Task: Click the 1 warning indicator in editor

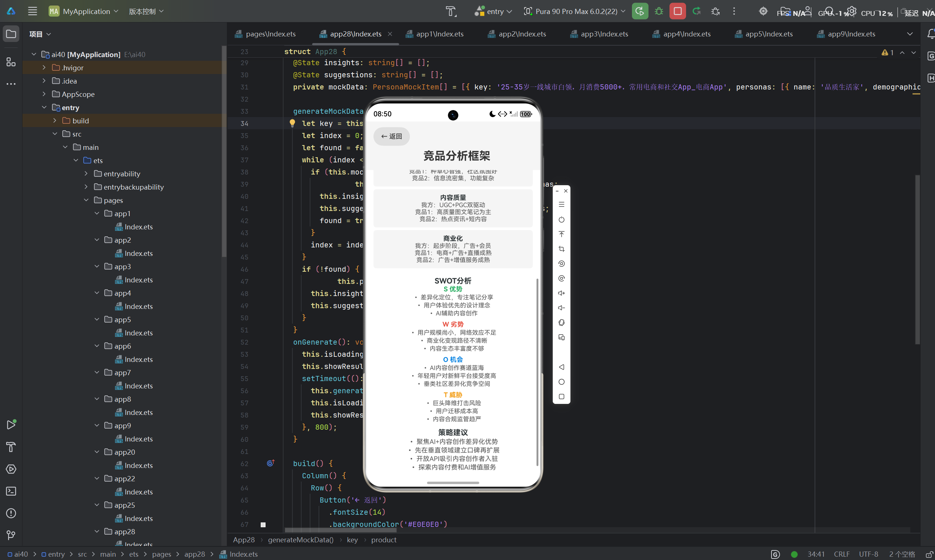Action: pos(887,52)
